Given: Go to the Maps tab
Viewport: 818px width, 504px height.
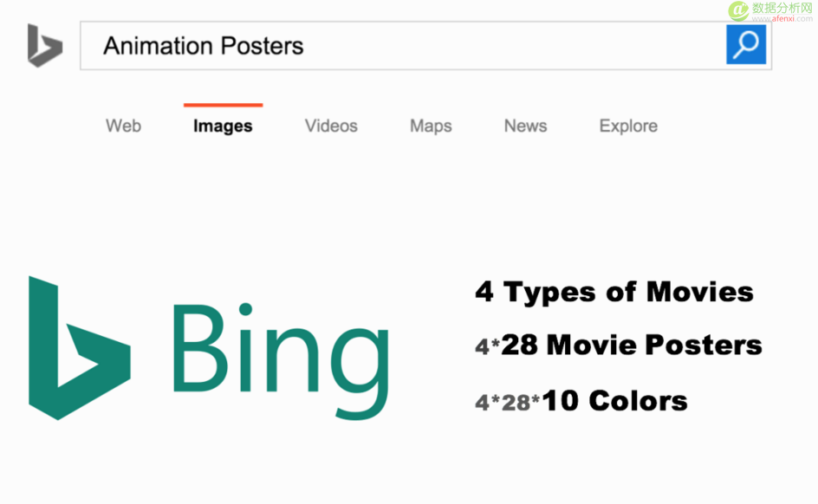Looking at the screenshot, I should click(431, 126).
